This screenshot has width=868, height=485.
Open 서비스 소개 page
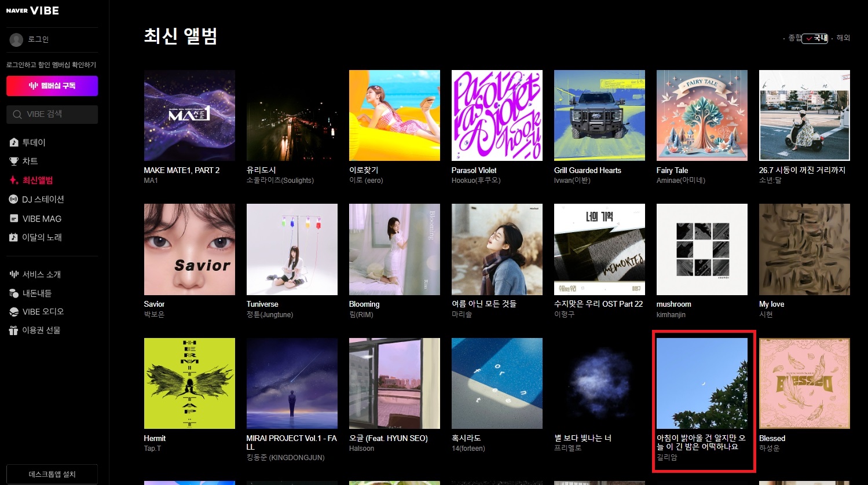(42, 274)
